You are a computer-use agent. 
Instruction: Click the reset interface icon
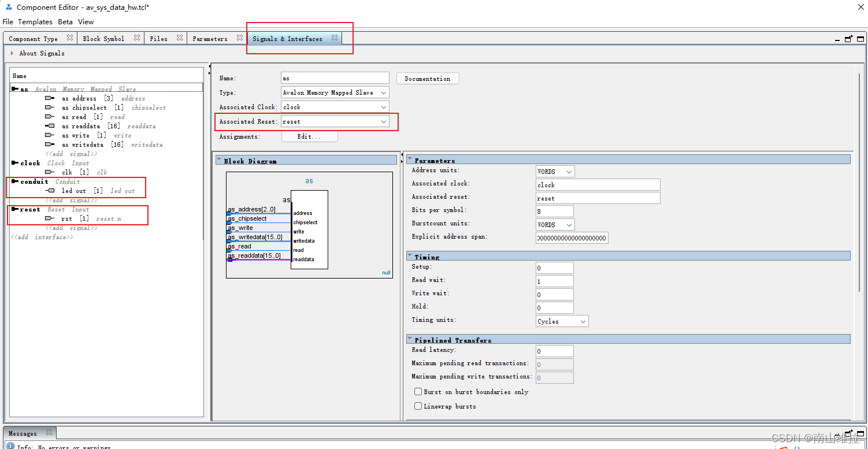coord(14,209)
